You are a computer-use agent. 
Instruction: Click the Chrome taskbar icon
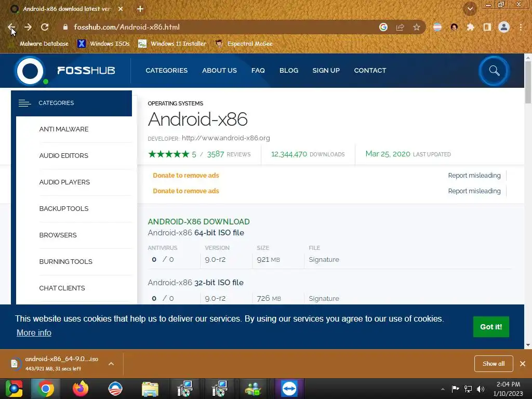45,389
